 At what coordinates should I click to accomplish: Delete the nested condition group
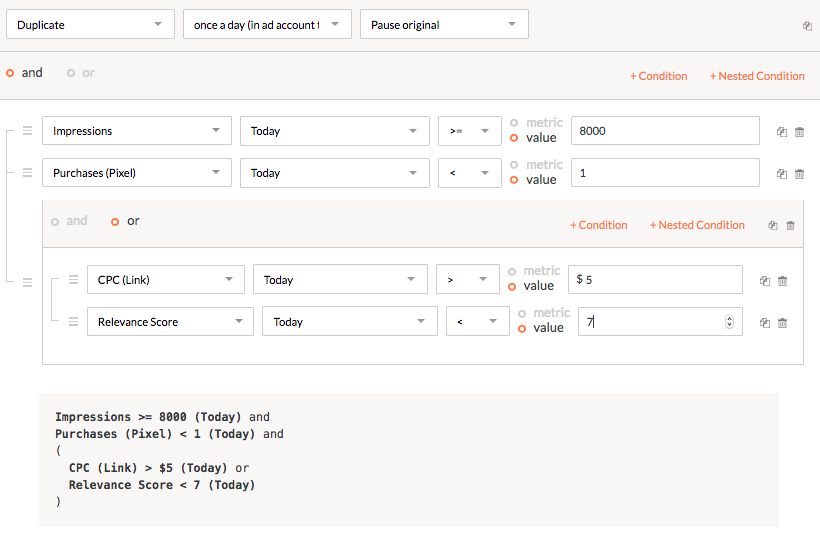(790, 226)
